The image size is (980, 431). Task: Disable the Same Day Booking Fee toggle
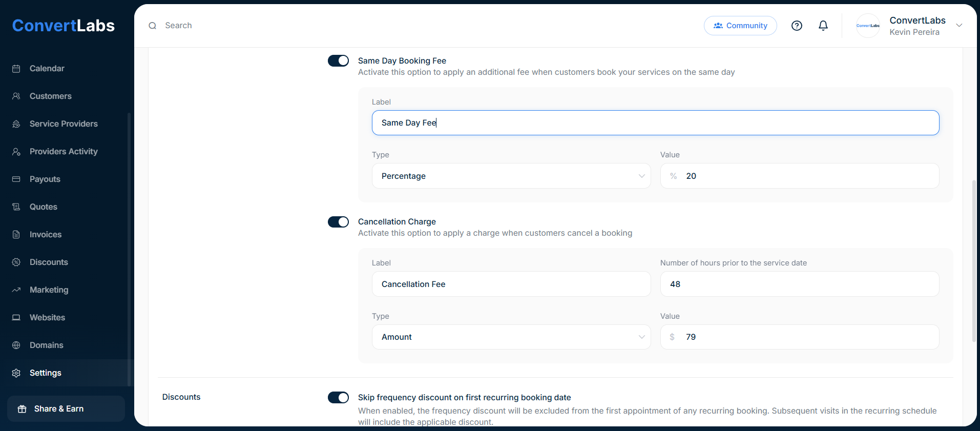[x=338, y=61]
